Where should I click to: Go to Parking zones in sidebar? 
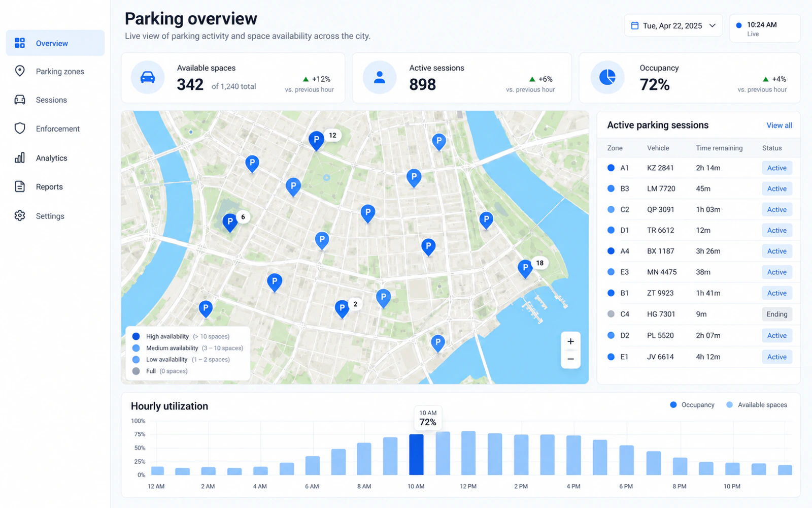click(x=55, y=71)
